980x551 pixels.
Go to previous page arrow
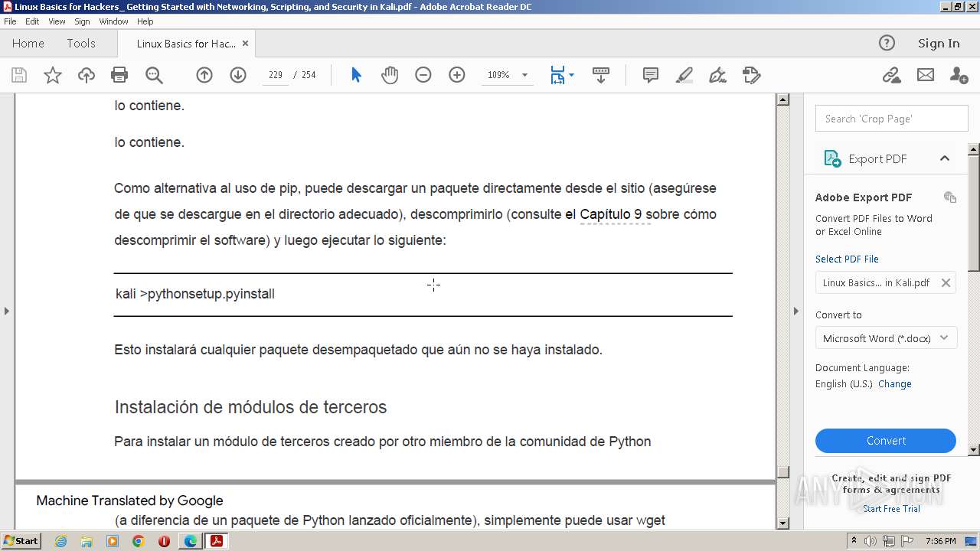204,75
